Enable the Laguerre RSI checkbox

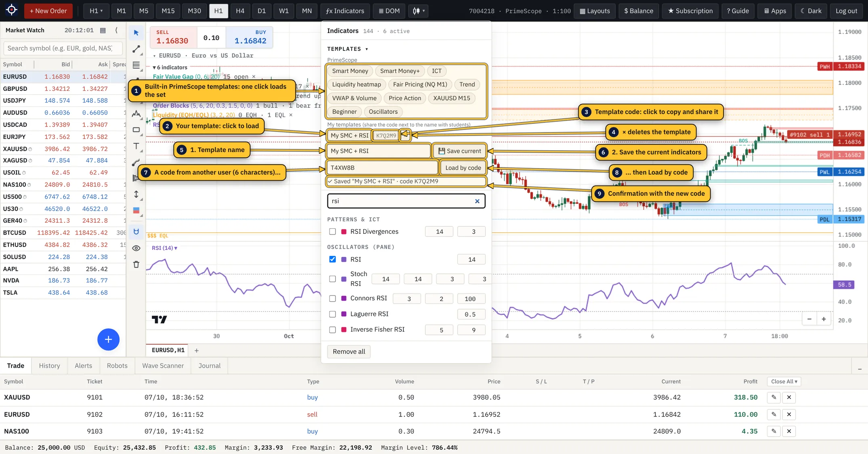pyautogui.click(x=332, y=314)
